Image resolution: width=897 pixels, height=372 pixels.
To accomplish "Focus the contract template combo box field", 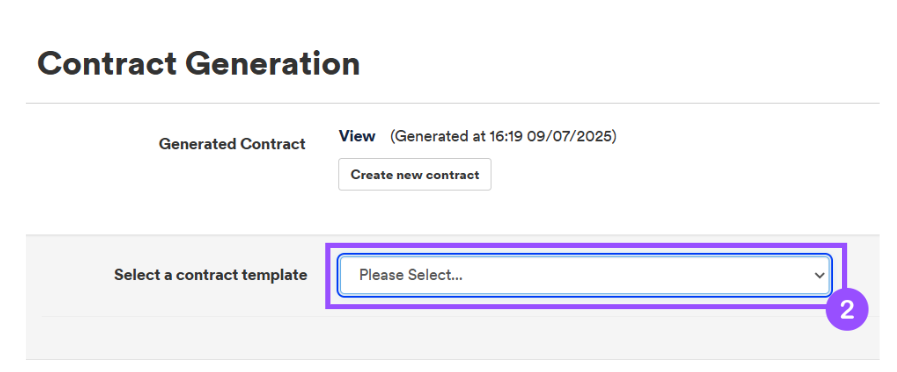I will coord(584,275).
